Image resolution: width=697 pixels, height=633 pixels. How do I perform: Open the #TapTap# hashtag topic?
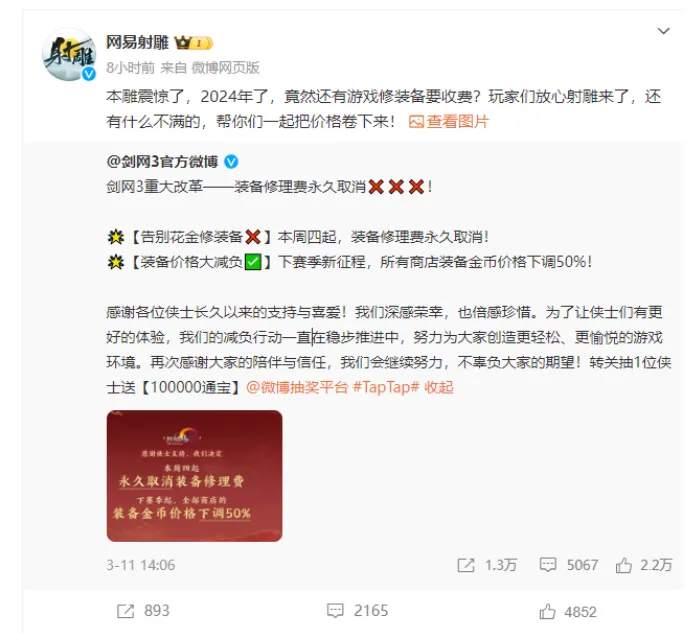pyautogui.click(x=385, y=387)
